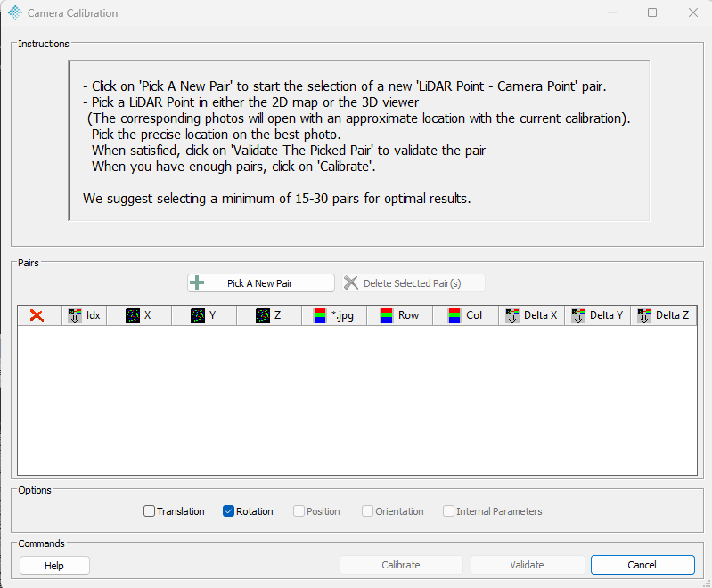Click the RGB icon in Row column

[x=387, y=315]
